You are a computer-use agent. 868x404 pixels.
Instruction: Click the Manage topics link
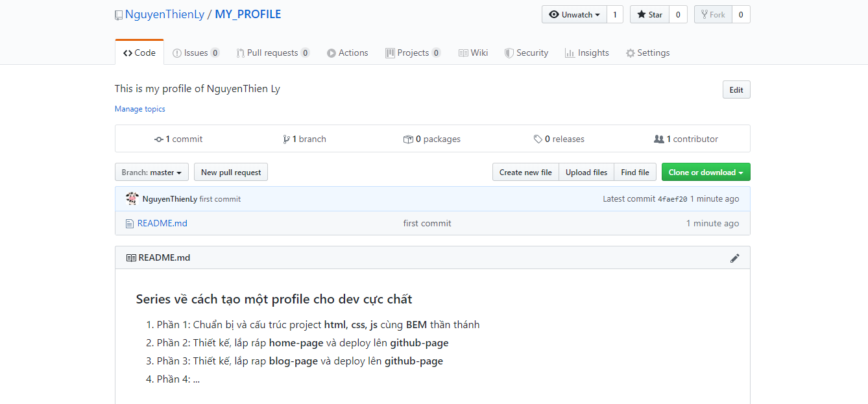[x=140, y=109]
